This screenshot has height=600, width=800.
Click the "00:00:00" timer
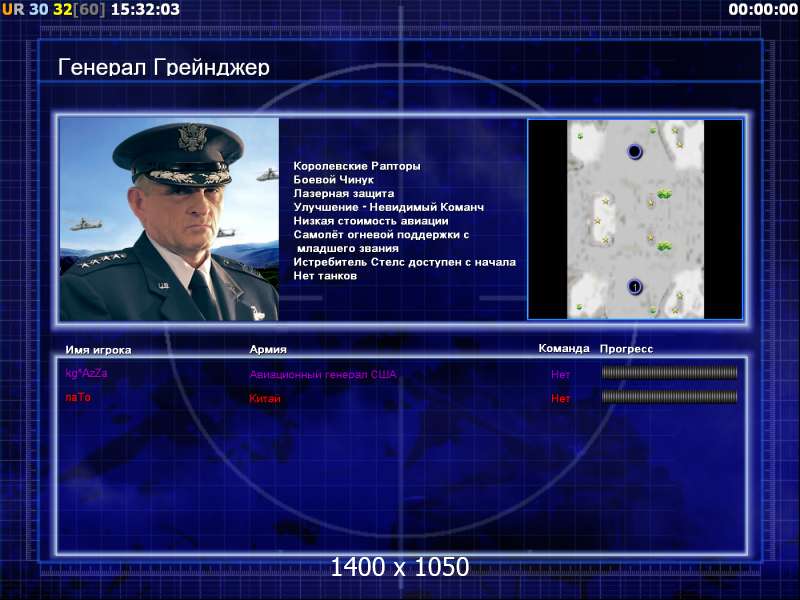(x=763, y=9)
